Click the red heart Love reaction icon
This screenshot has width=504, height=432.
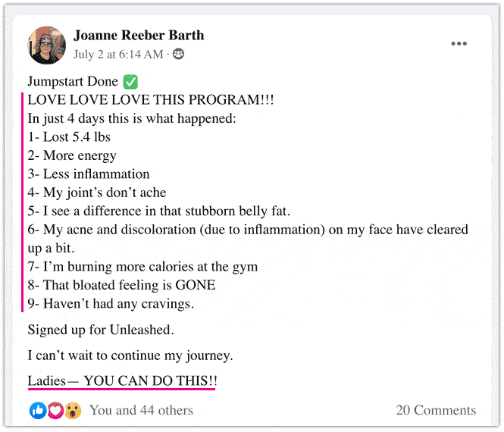click(55, 411)
